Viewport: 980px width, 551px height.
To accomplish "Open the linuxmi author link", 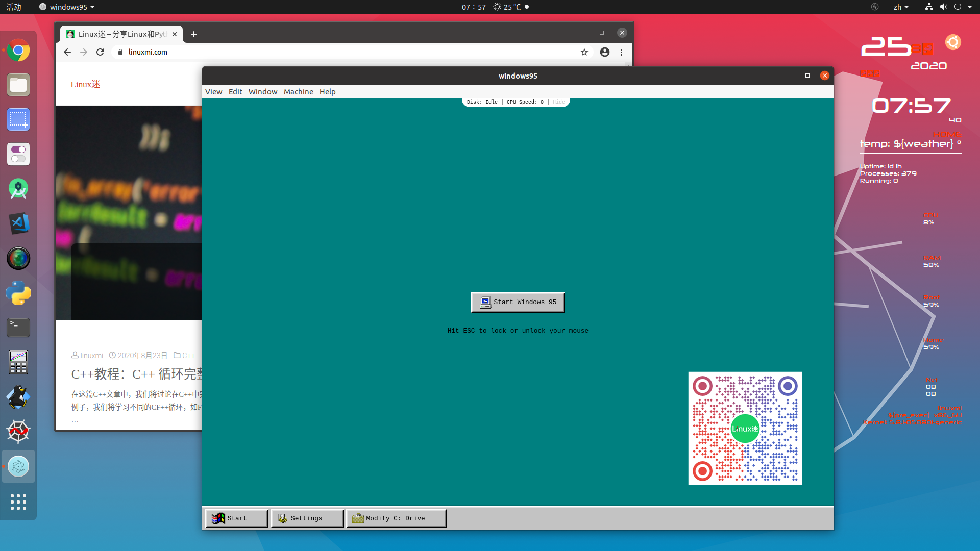I will 87,356.
